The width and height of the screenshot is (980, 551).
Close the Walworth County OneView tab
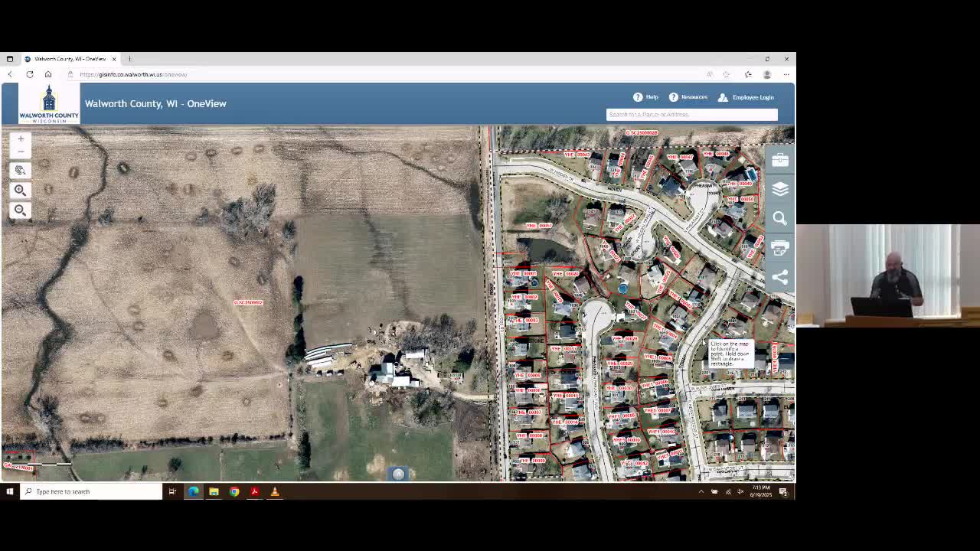114,59
